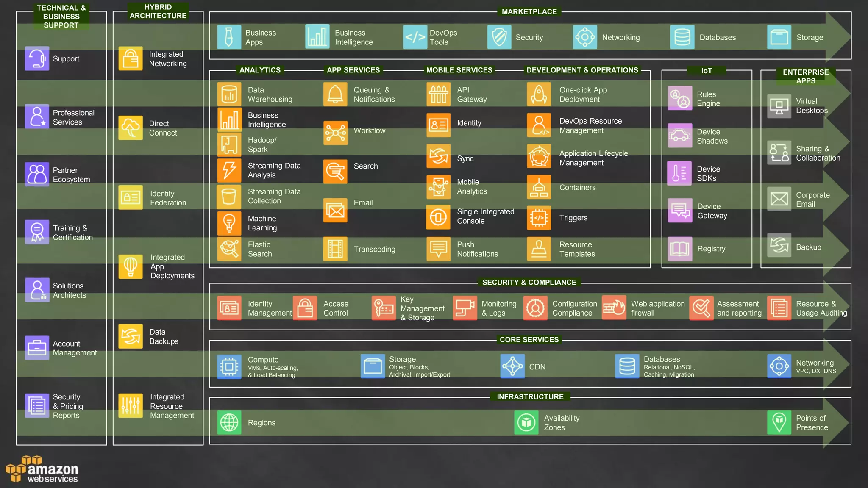Image resolution: width=868 pixels, height=488 pixels.
Task: Select the MARKETPLACE section heading
Action: click(x=529, y=12)
